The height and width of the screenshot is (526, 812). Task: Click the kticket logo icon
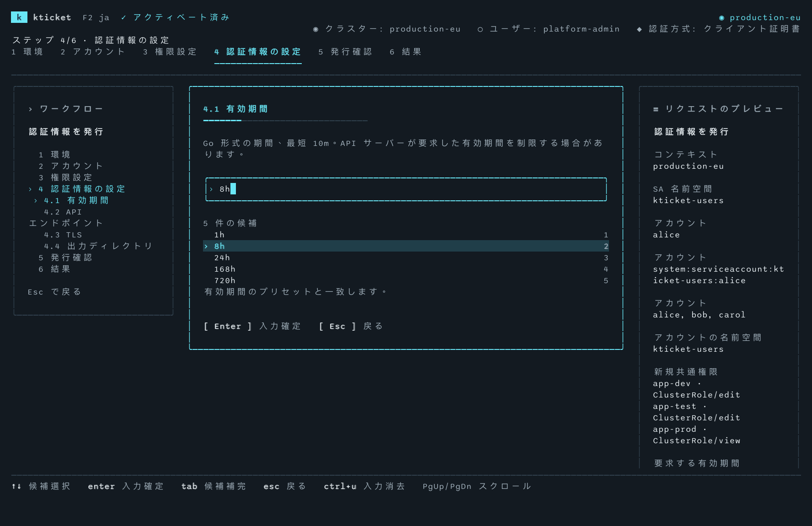pyautogui.click(x=19, y=17)
